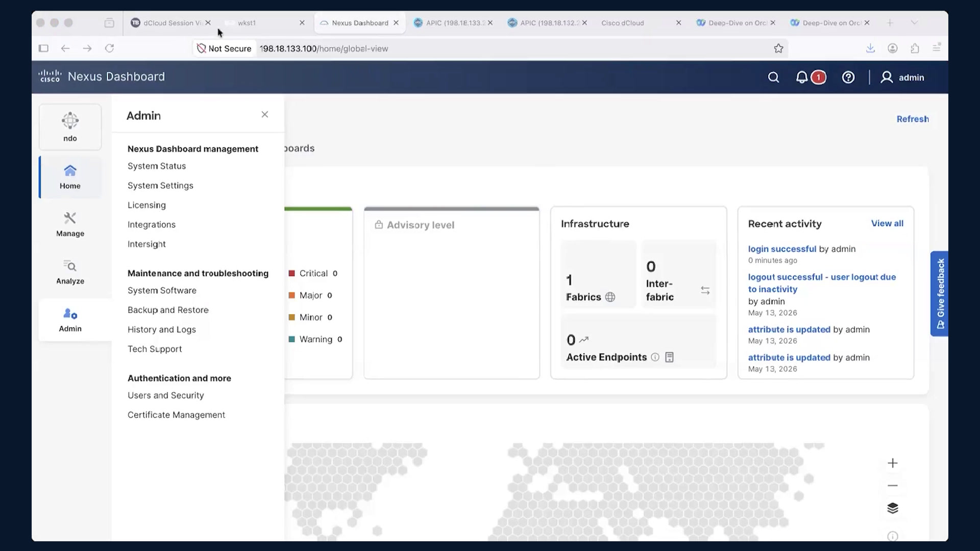Open the Manage section in sidebar

tap(70, 224)
